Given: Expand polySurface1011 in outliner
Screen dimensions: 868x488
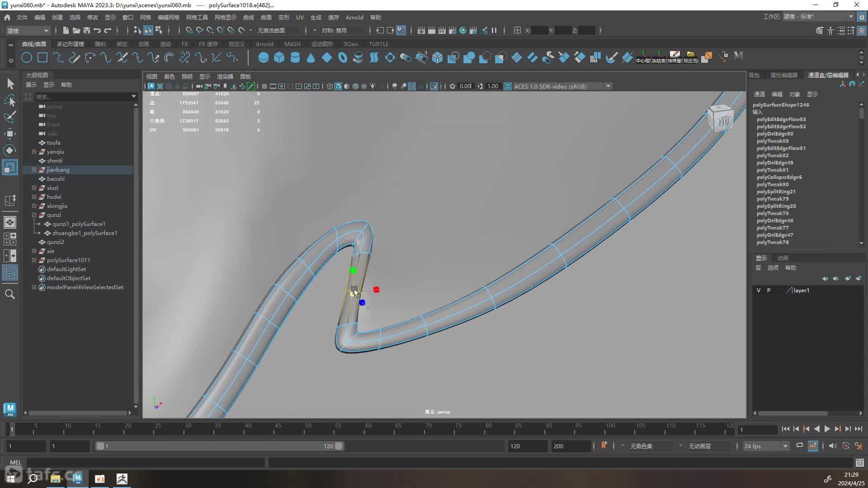Looking at the screenshot, I should [34, 260].
